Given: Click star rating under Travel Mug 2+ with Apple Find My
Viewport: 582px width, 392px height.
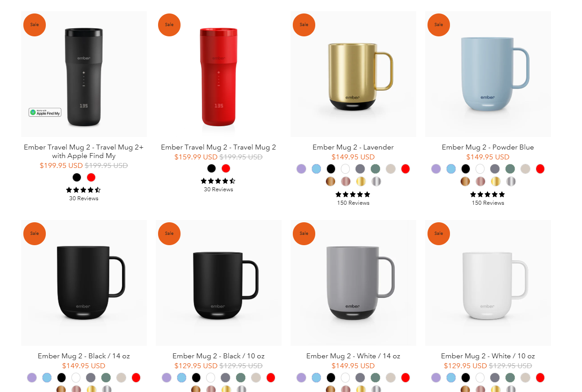Looking at the screenshot, I should 84,190.
